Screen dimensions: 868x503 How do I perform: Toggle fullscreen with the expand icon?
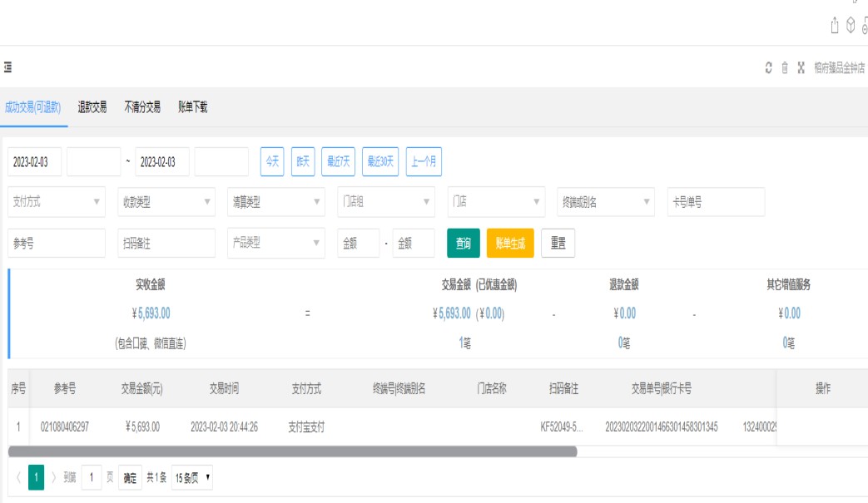801,68
